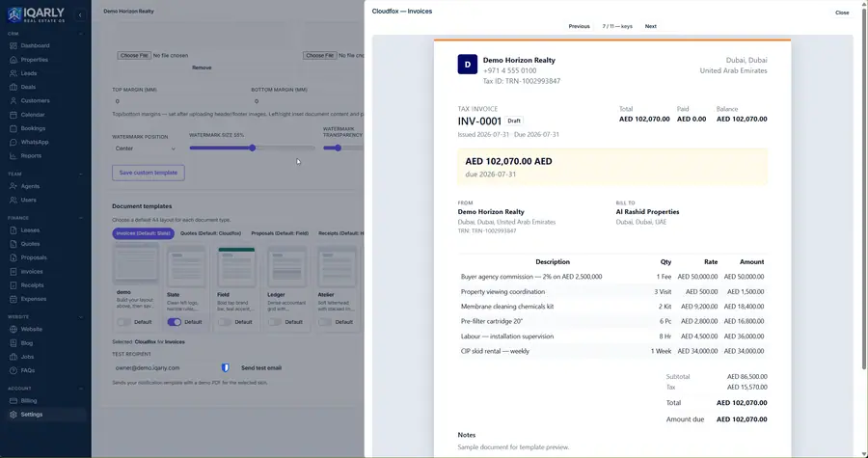
Task: Collapse the CRM sidebar section
Action: click(81, 34)
